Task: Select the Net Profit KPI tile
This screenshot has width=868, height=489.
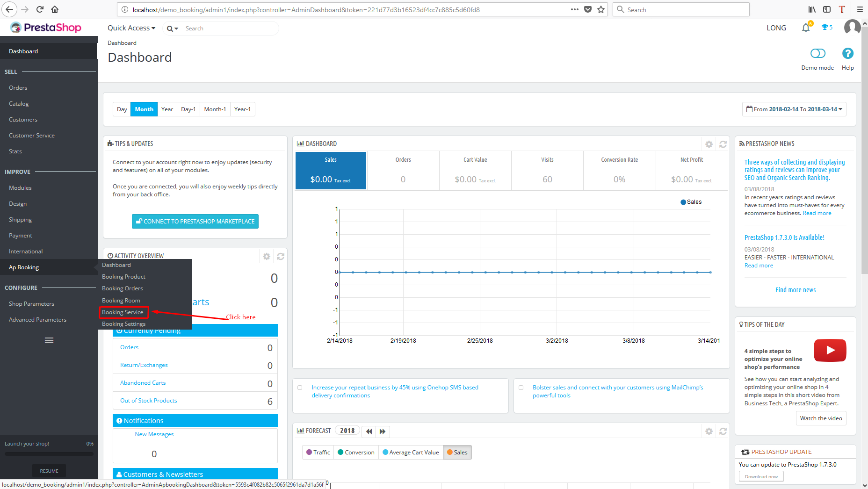Action: pos(691,171)
